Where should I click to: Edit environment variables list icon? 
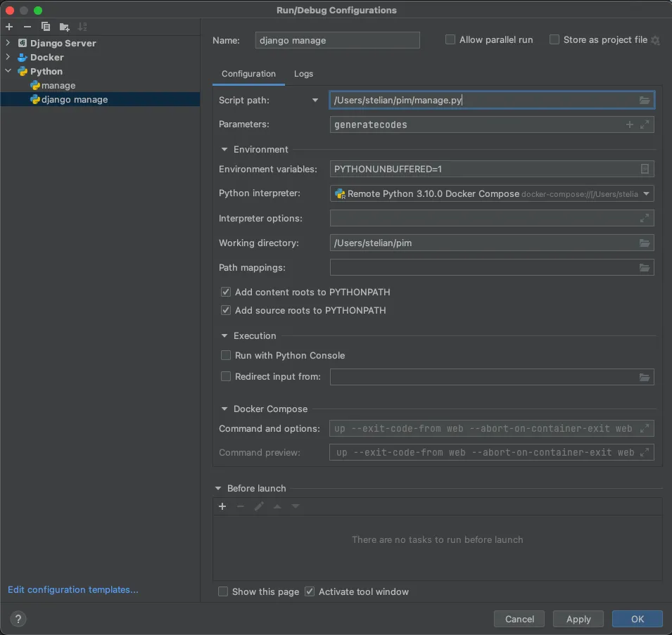coord(644,169)
